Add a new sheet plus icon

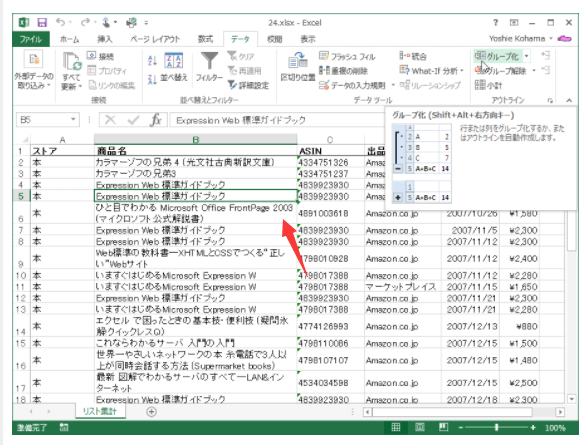(x=151, y=412)
